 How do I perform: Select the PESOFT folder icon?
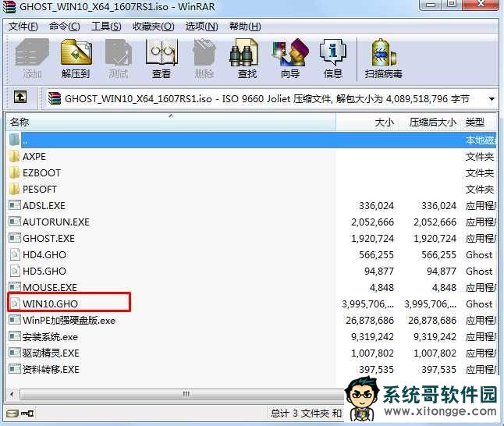pos(15,190)
